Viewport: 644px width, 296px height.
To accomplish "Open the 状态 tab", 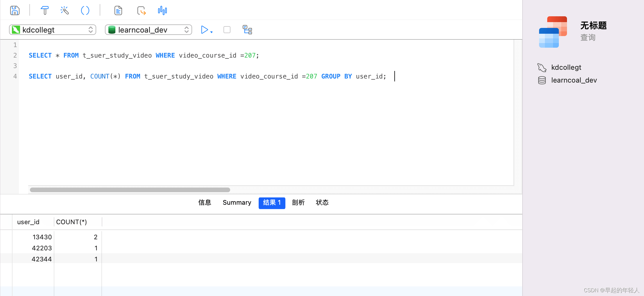I will click(x=322, y=203).
